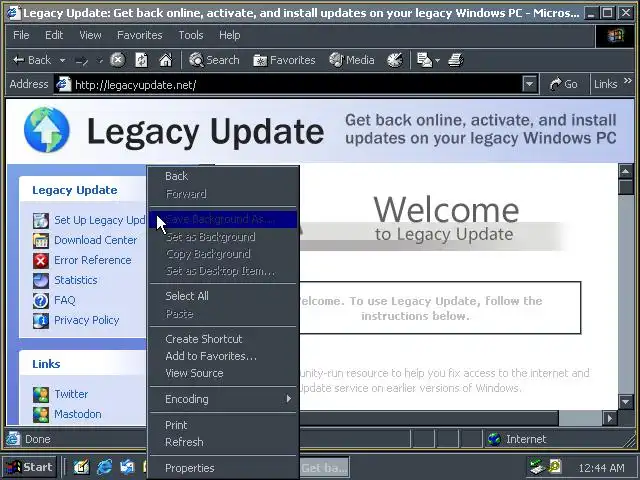
Task: Click the Twitter user icon
Action: pyautogui.click(x=41, y=394)
